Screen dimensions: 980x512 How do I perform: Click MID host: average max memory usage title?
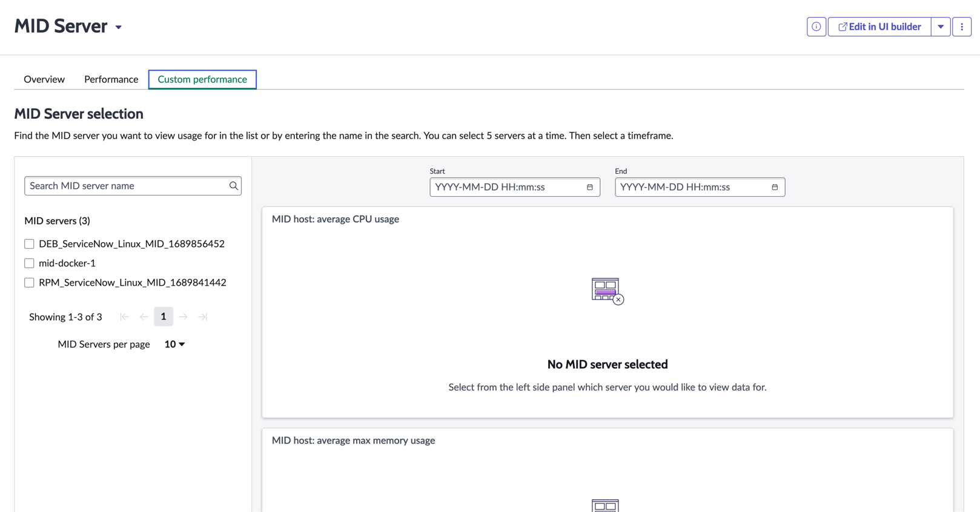pyautogui.click(x=354, y=441)
